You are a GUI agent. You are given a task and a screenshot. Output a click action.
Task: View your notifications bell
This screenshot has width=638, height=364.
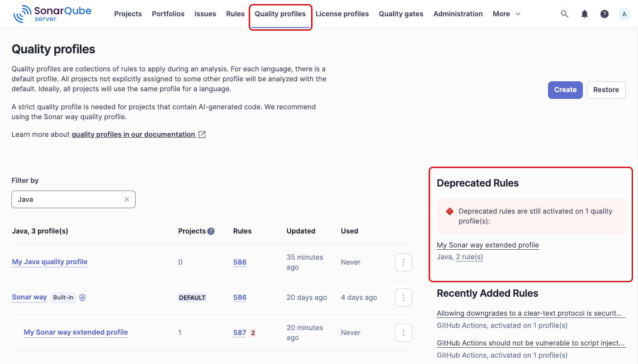click(584, 14)
